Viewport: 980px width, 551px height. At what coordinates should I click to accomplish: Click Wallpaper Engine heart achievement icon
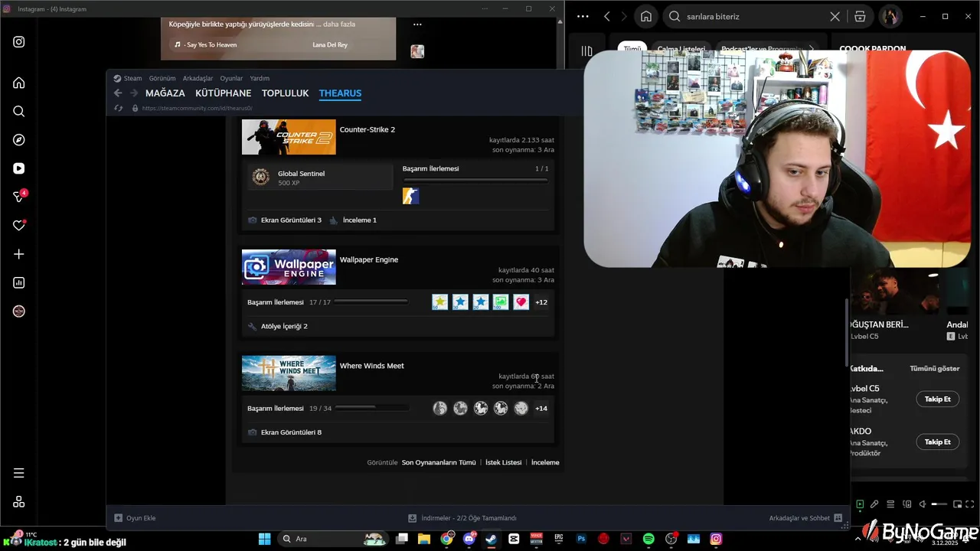pyautogui.click(x=521, y=302)
